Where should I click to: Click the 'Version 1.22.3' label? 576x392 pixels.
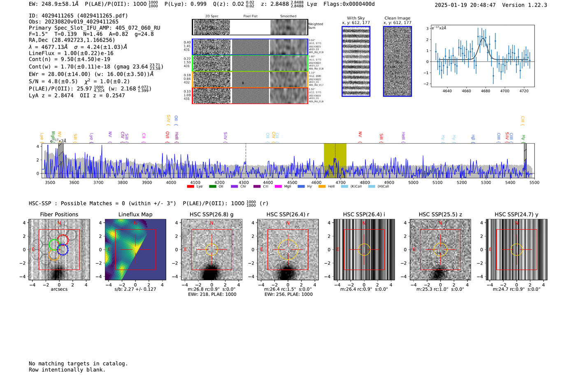click(x=525, y=5)
